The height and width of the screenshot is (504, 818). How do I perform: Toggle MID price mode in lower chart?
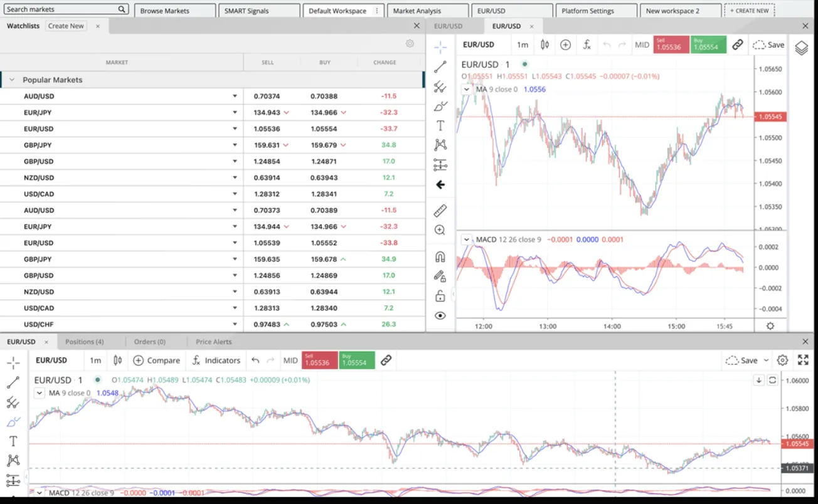pyautogui.click(x=290, y=360)
